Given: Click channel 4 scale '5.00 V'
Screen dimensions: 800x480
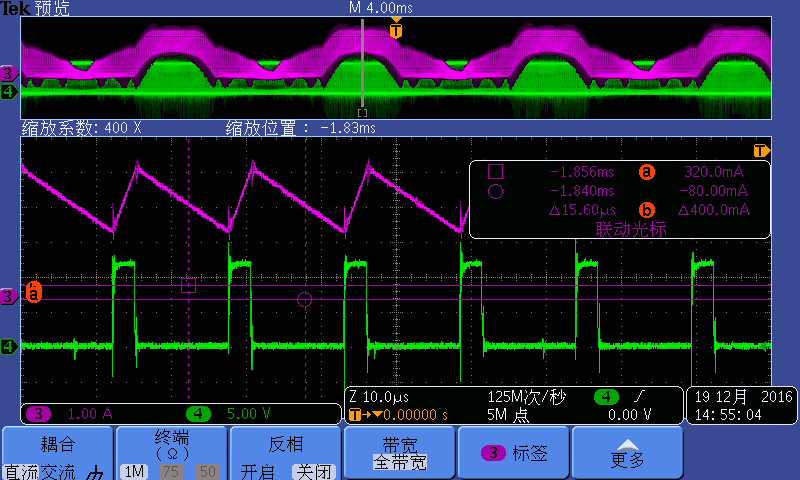Looking at the screenshot, I should pyautogui.click(x=248, y=414).
